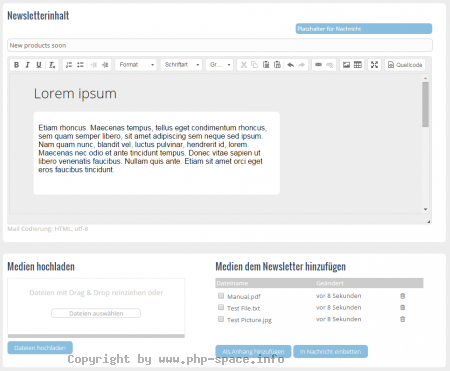Toggle bold formatting
450x371 pixels.
click(16, 65)
